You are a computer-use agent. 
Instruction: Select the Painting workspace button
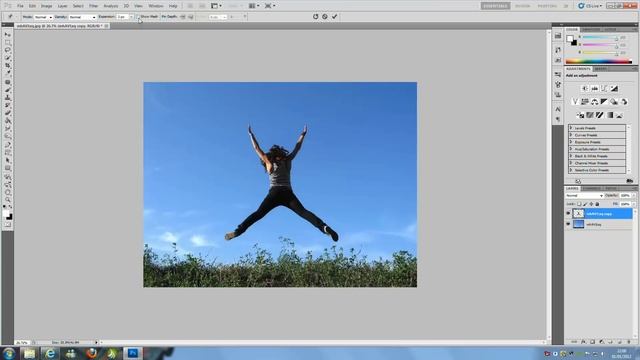547,6
